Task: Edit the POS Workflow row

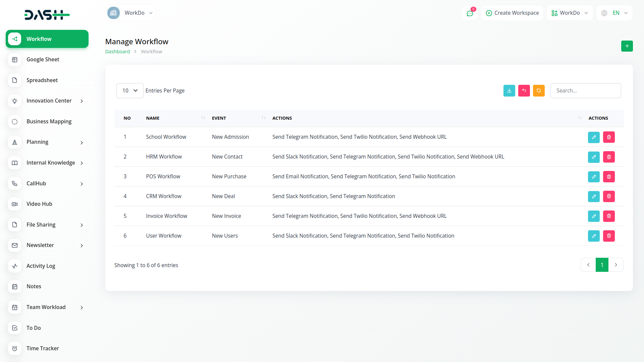Action: point(594,177)
